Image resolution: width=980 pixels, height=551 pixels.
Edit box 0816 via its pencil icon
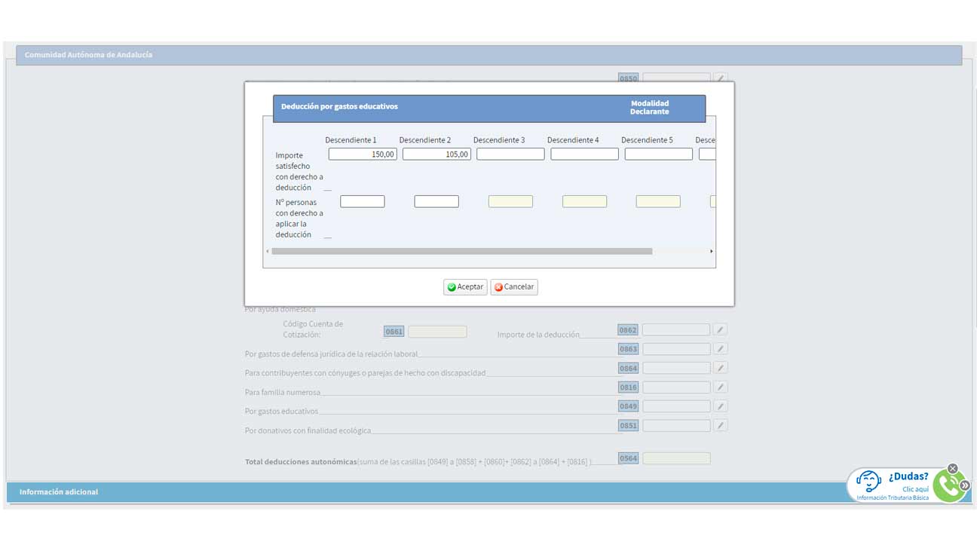[721, 387]
